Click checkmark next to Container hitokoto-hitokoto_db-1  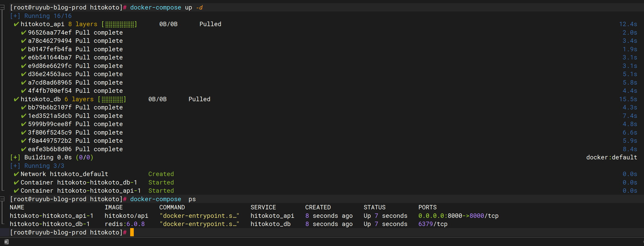coord(16,182)
